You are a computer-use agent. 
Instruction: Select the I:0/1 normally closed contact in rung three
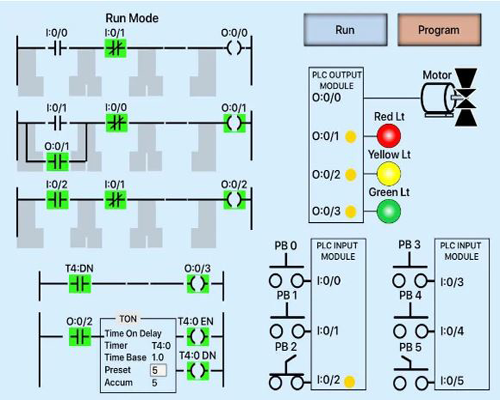coord(115,200)
